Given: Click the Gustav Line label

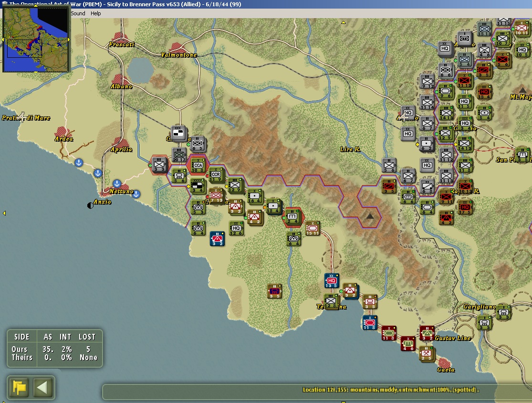Looking at the screenshot, I should pyautogui.click(x=453, y=338).
